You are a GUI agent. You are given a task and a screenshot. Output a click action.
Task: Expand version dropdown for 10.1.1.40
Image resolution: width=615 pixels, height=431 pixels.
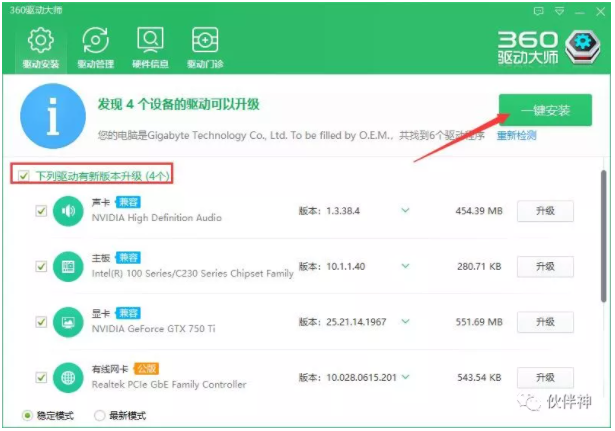pyautogui.click(x=406, y=266)
